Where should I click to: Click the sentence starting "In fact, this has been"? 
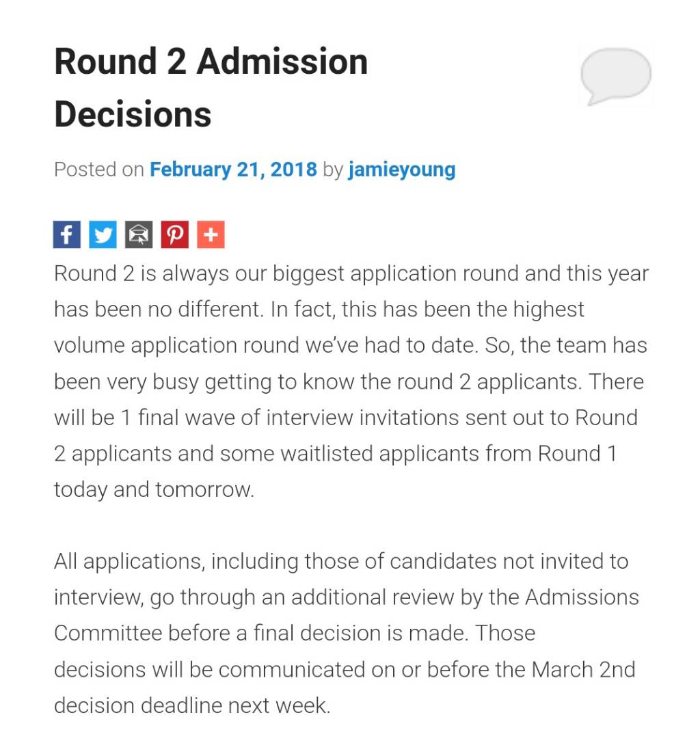click(427, 310)
